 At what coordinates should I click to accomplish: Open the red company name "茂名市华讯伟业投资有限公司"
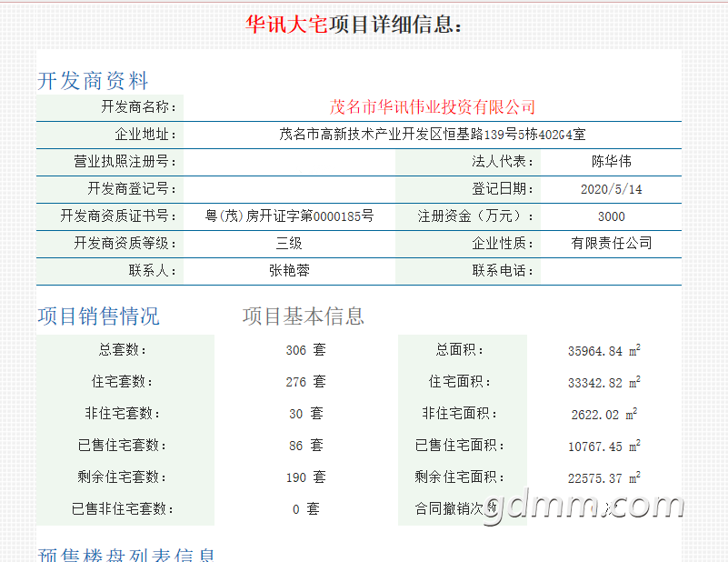[433, 106]
